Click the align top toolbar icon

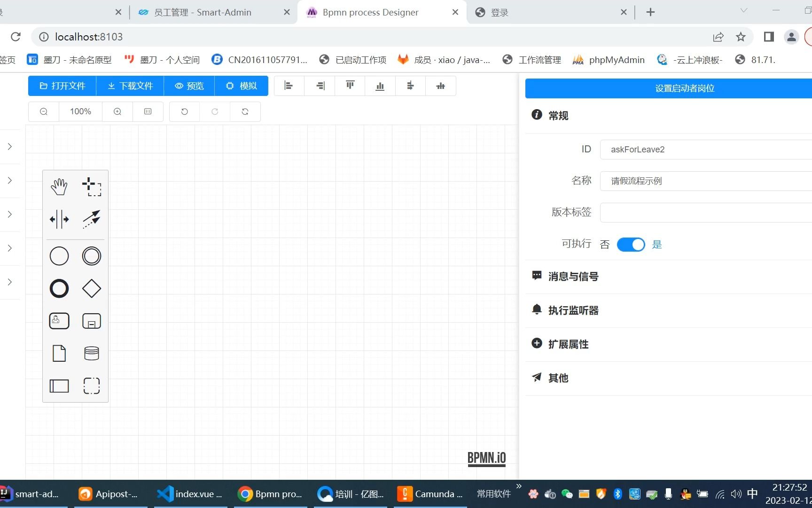click(350, 86)
